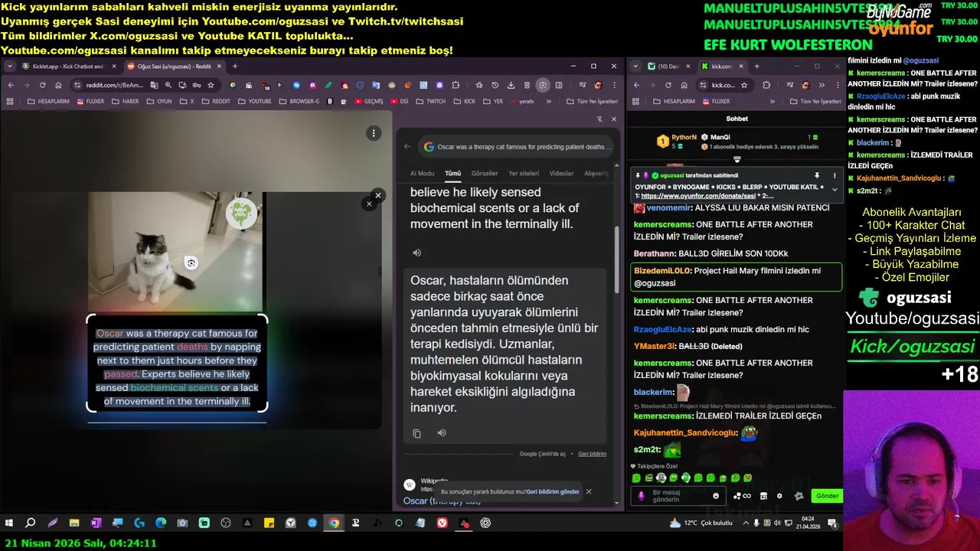Switch to Kicklet.app browser tab

pyautogui.click(x=67, y=67)
